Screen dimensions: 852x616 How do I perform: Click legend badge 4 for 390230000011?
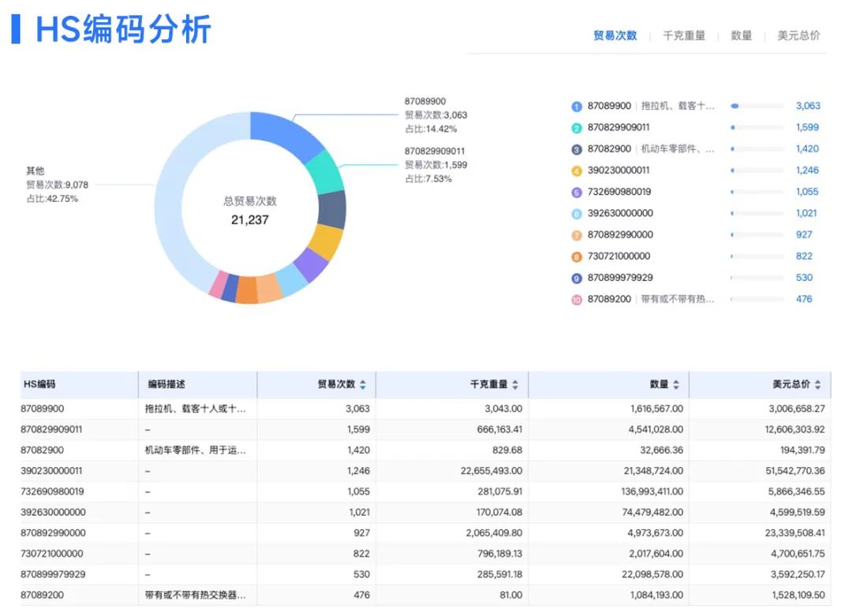point(577,171)
